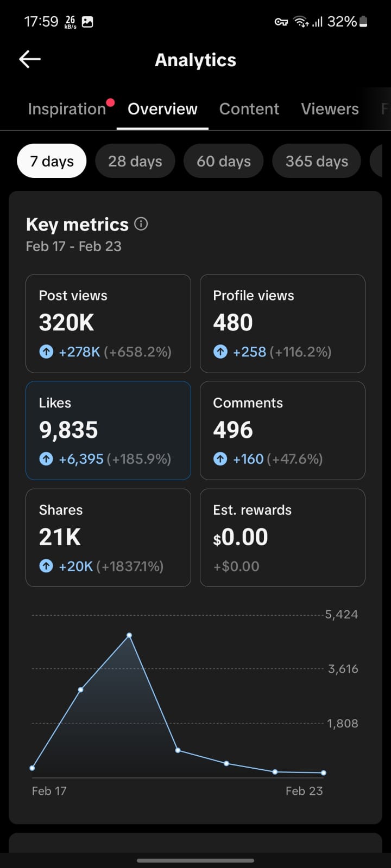Tap the peak data point on chart

point(129,635)
